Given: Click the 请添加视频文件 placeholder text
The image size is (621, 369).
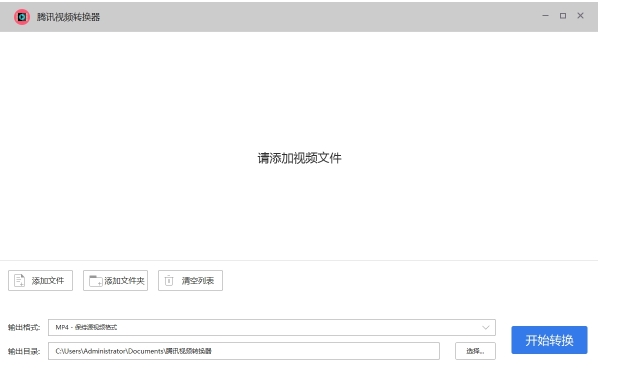Looking at the screenshot, I should [x=299, y=158].
